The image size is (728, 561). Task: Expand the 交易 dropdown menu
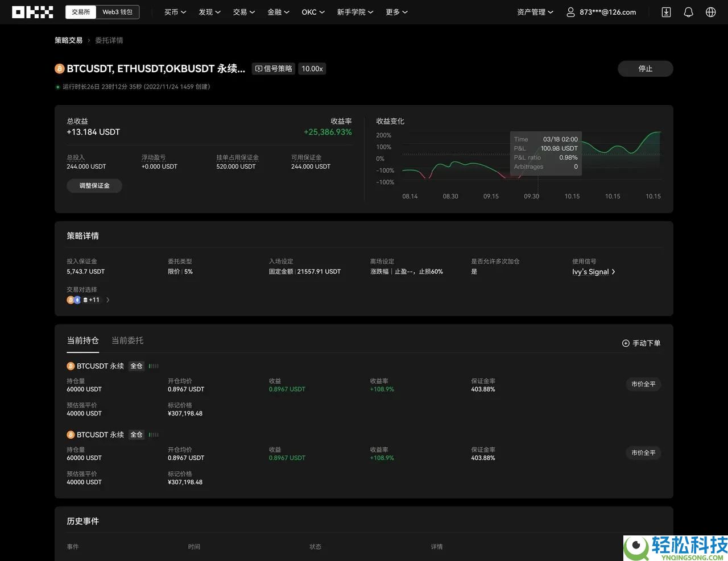click(x=244, y=12)
